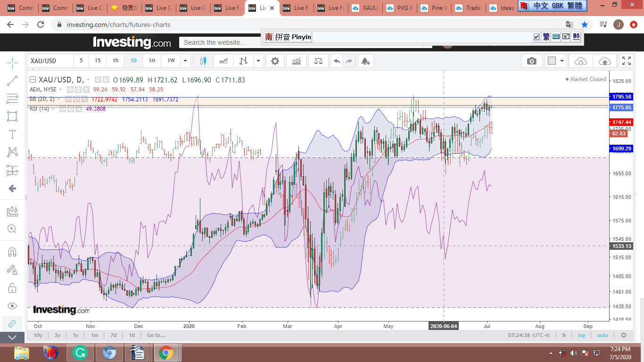
Task: Enter fullscreen chart mode
Action: (626, 61)
